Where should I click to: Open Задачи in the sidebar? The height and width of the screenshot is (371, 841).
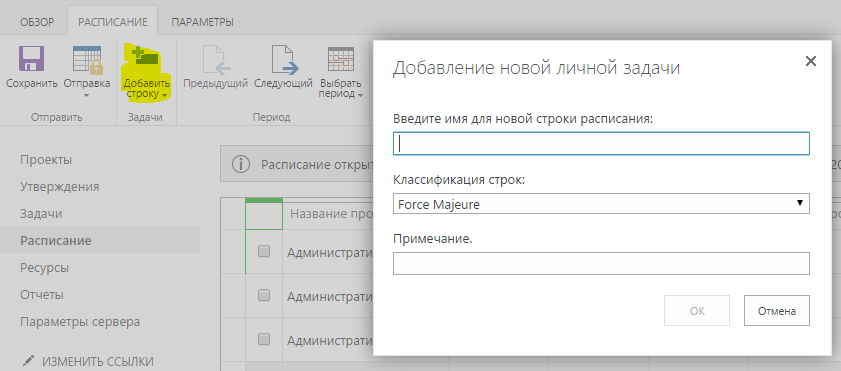click(x=41, y=213)
